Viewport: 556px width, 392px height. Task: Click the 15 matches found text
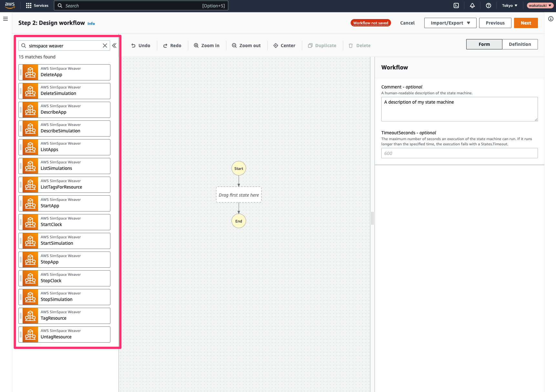point(37,57)
